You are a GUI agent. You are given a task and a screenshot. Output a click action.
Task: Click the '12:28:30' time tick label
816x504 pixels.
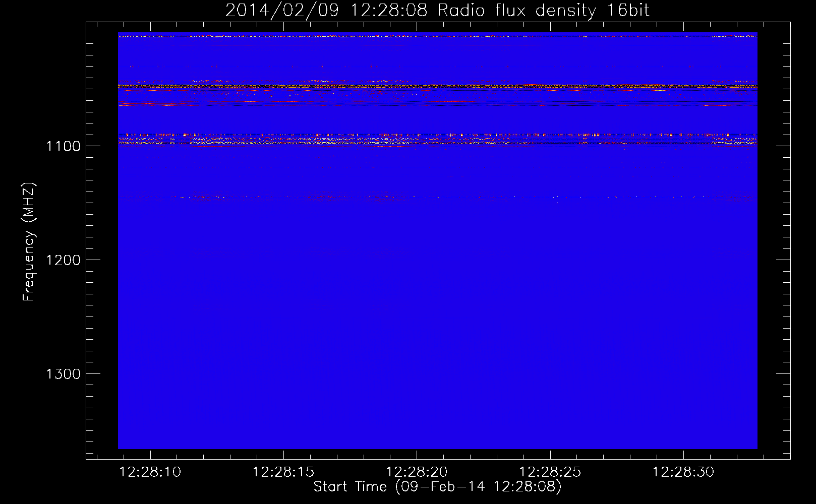click(x=683, y=472)
